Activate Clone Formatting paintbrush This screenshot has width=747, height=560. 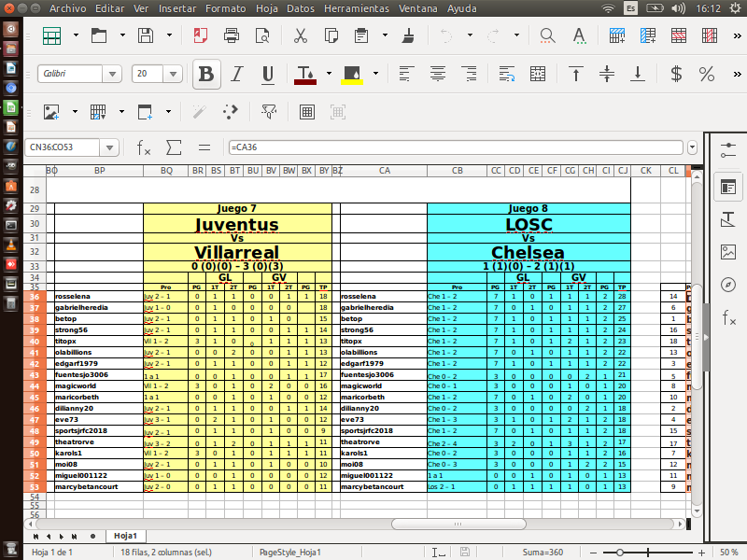[408, 35]
